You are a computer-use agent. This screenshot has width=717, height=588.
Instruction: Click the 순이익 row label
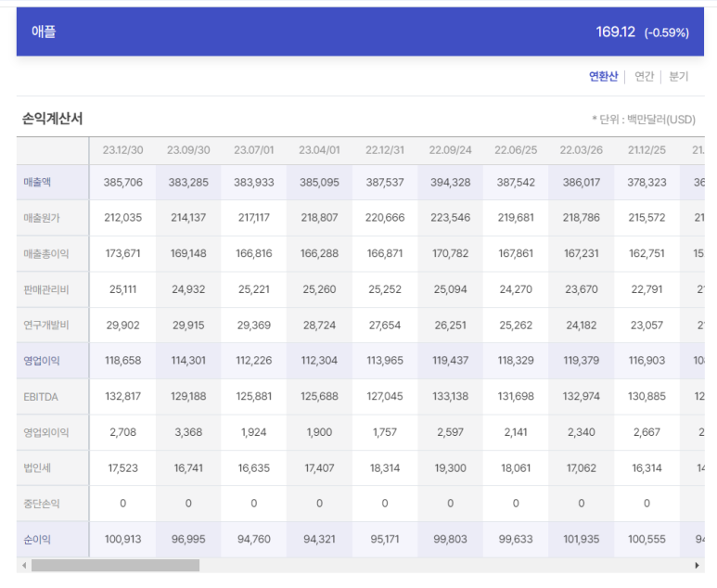[x=37, y=540]
